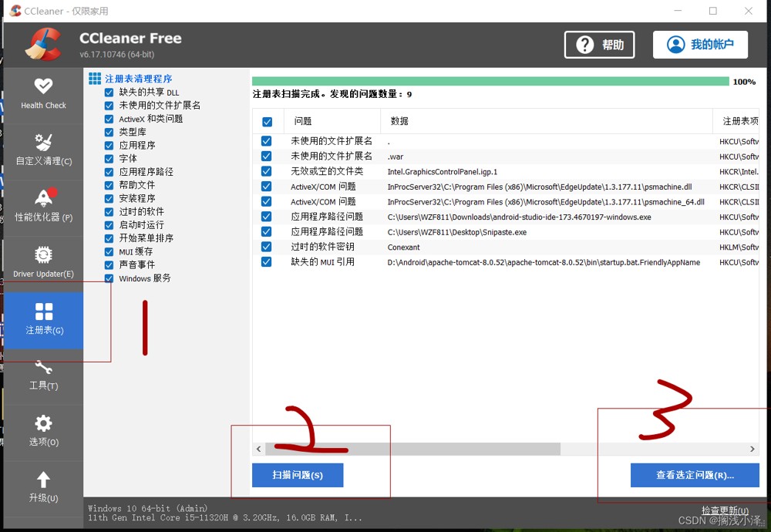Click 扫描问题(S) button
The image size is (771, 532).
298,475
